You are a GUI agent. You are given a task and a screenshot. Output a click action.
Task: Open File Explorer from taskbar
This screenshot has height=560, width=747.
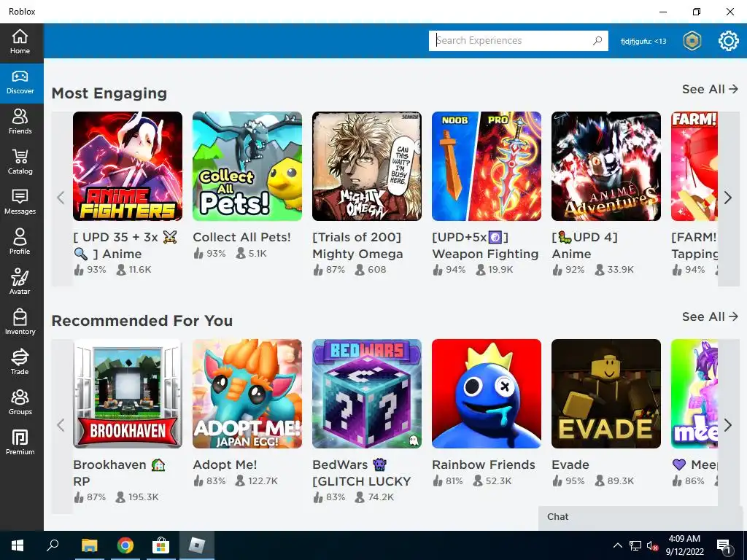coord(89,545)
